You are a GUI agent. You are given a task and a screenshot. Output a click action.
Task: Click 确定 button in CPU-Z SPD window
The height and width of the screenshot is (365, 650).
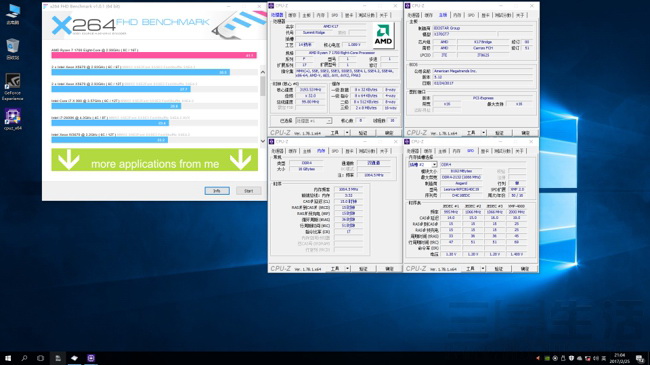pos(525,269)
